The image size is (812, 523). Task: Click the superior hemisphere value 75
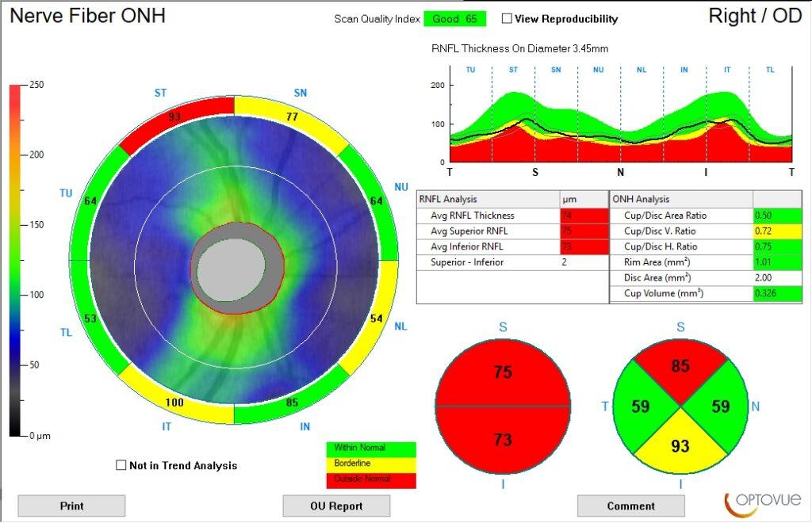pos(503,372)
